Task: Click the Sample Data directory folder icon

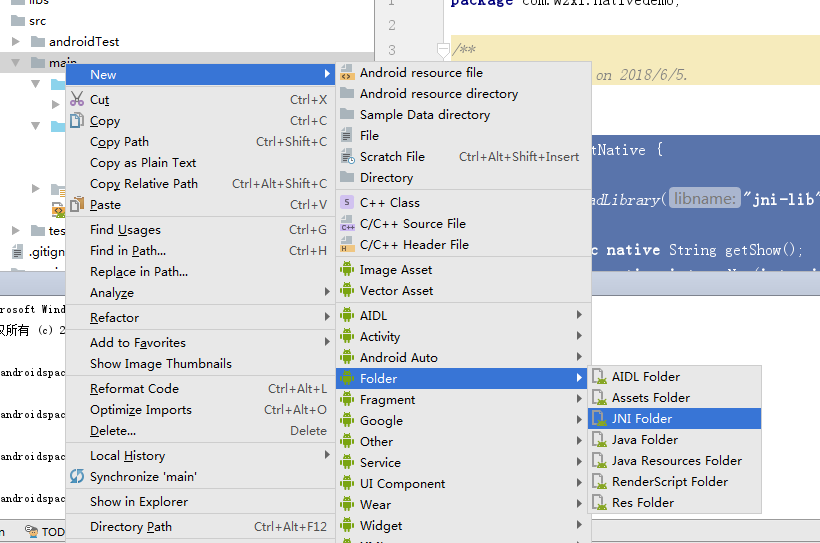Action: tap(347, 114)
